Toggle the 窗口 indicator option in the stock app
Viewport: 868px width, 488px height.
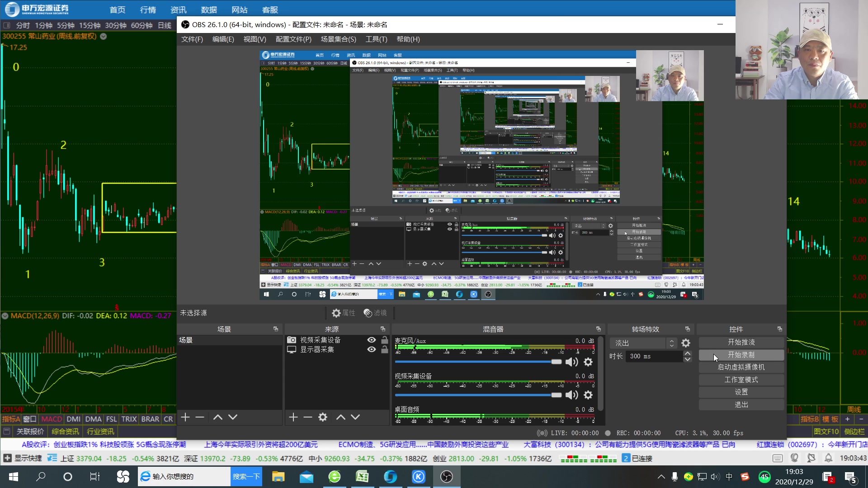(x=30, y=419)
